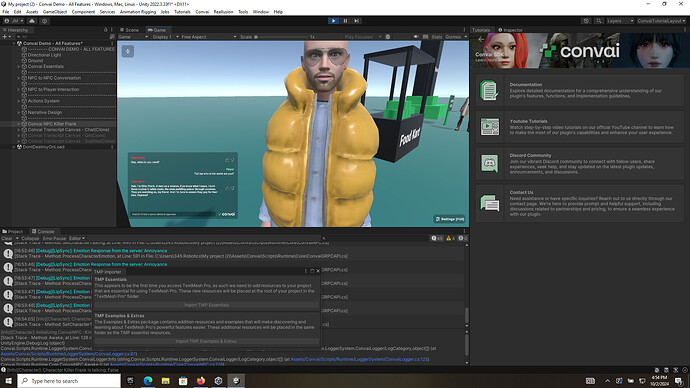Pause the running game
690x388 pixels.
point(345,21)
